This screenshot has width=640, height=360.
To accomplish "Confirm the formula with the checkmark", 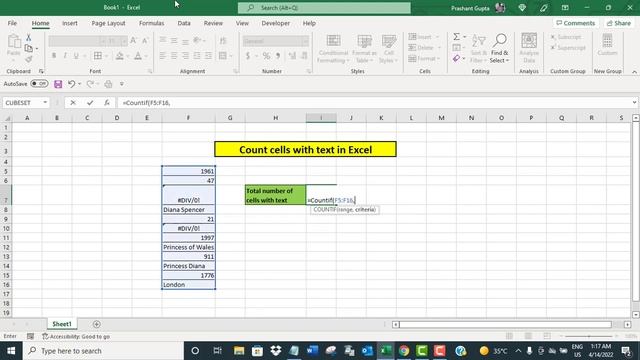I will [90, 103].
